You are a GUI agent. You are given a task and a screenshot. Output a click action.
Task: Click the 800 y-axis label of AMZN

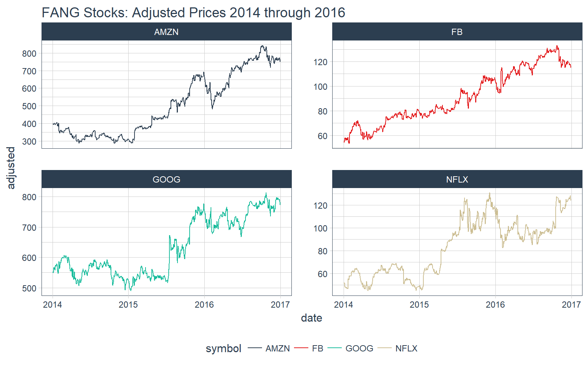[x=29, y=54]
